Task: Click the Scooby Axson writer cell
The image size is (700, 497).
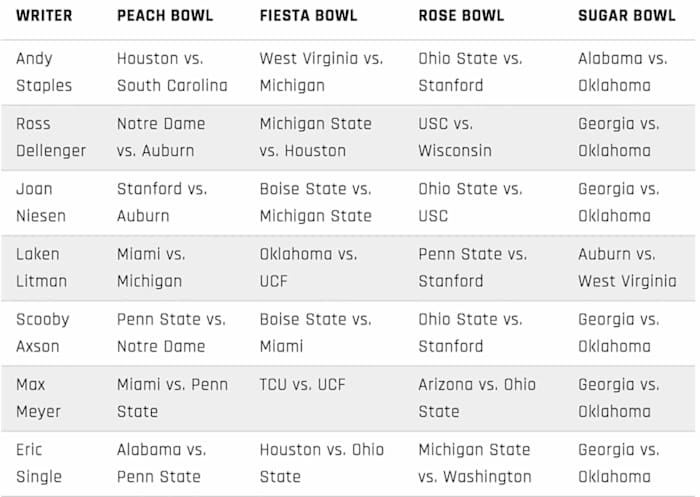Action: coord(42,332)
